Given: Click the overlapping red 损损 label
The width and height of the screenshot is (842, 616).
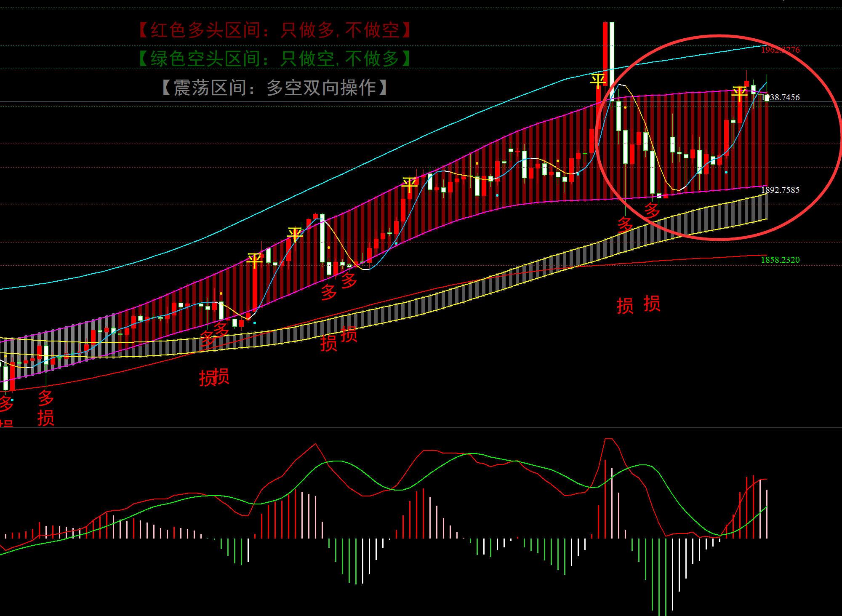Looking at the screenshot, I should 214,377.
